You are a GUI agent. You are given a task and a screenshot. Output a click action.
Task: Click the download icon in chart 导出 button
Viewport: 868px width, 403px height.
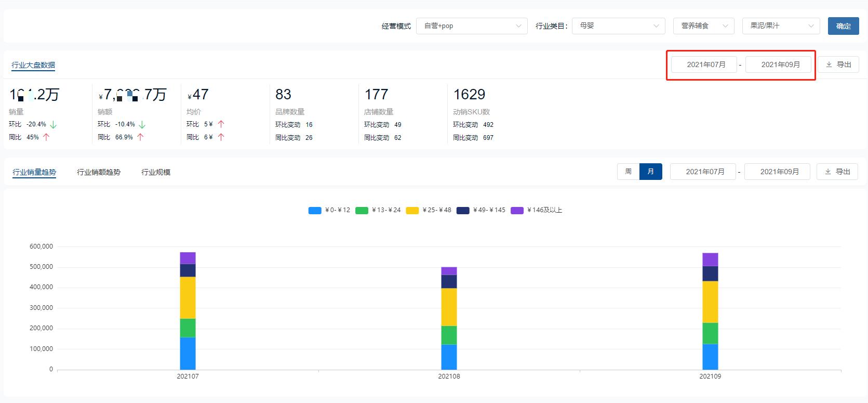[x=828, y=172]
